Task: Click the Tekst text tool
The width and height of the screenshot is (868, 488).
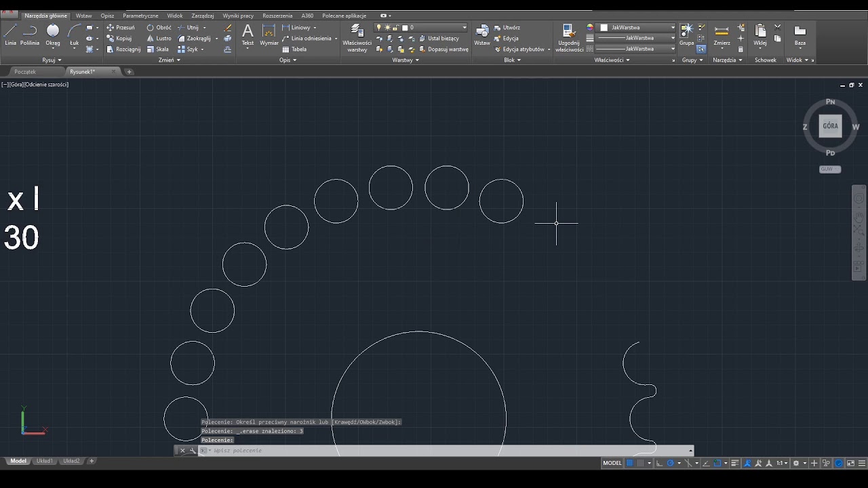Action: (248, 35)
